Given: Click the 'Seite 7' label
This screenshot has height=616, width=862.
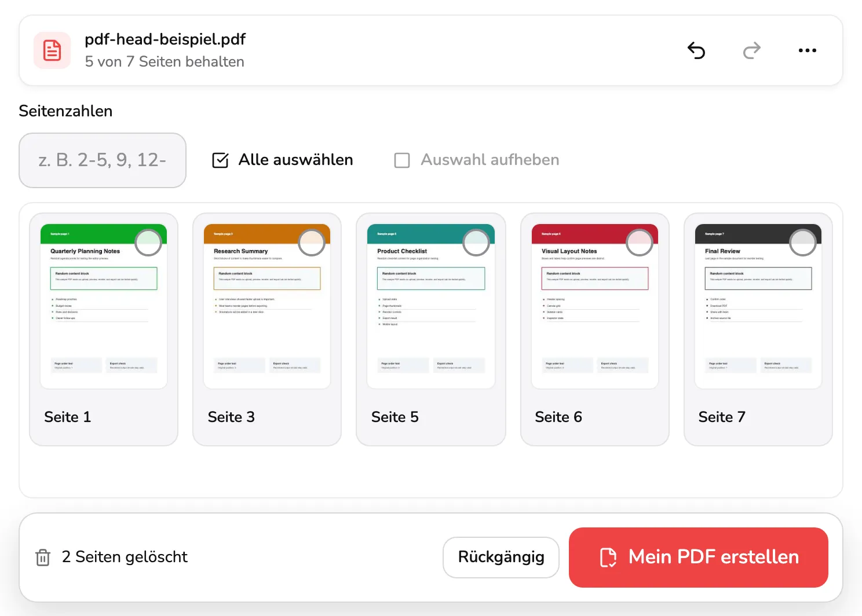Looking at the screenshot, I should tap(722, 417).
